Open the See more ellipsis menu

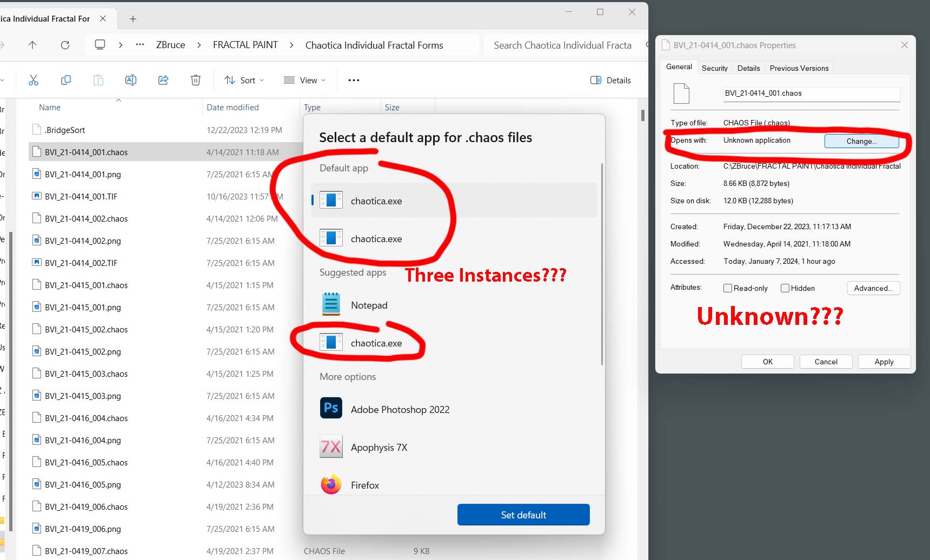tap(354, 80)
